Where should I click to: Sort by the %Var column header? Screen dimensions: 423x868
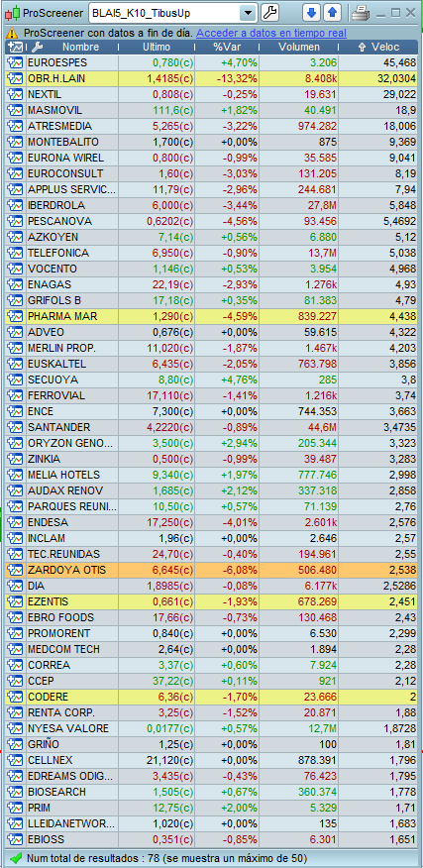click(227, 47)
